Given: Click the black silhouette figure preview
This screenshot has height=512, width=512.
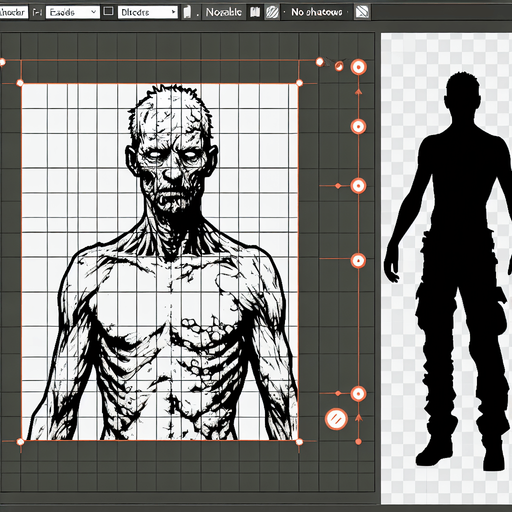Looking at the screenshot, I should point(448,272).
